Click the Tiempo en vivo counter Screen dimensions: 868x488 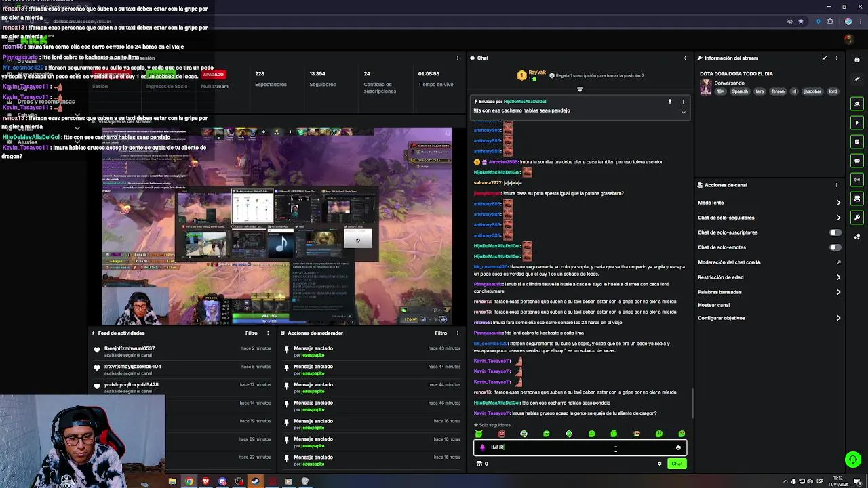(x=435, y=79)
